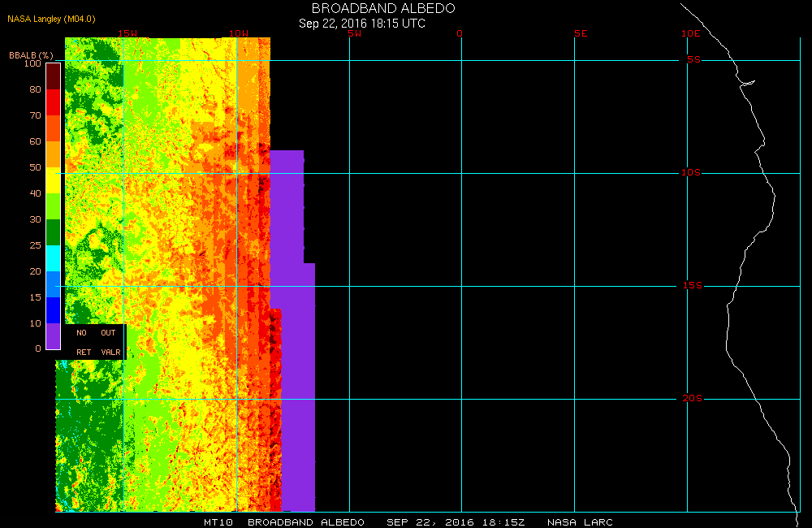Click the 15S latitude label
This screenshot has height=528, width=812.
pyautogui.click(x=691, y=286)
